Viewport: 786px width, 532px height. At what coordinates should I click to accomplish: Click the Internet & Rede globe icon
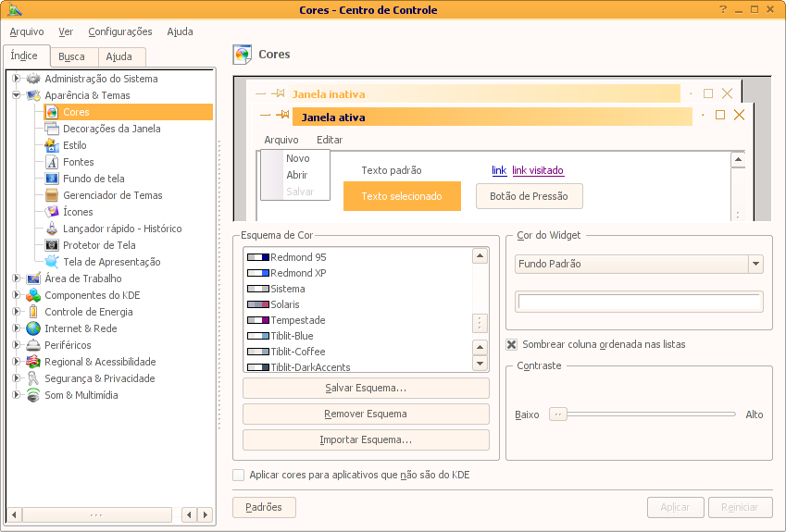point(33,328)
